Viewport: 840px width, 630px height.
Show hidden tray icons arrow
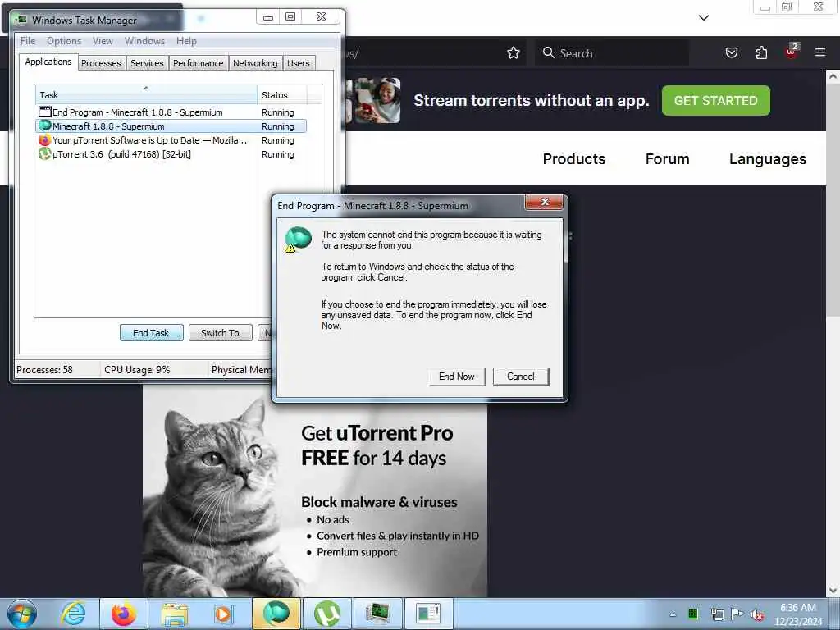click(673, 614)
